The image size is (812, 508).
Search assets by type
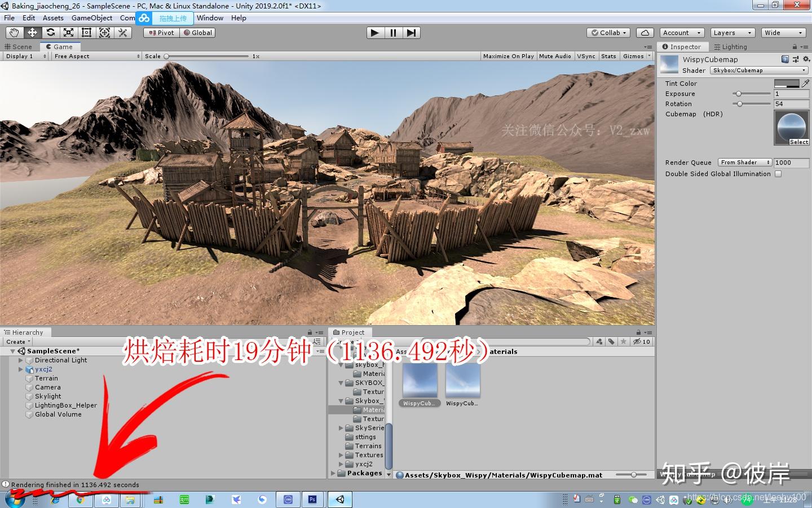click(x=599, y=341)
